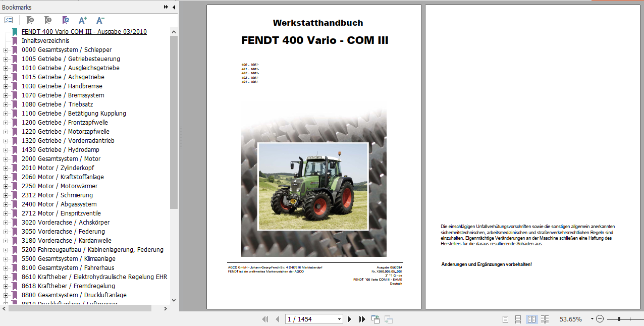644x326 pixels.
Task: Expand 3050 Vorderachse / Federung node
Action: (6, 232)
